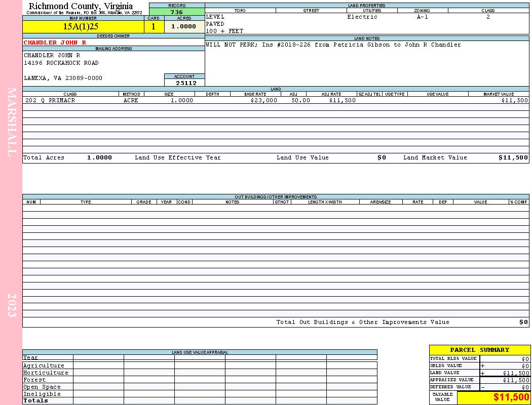Image resolution: width=532 pixels, height=405 pixels.
Task: Click the Agriculture row label
Action: tap(44, 366)
